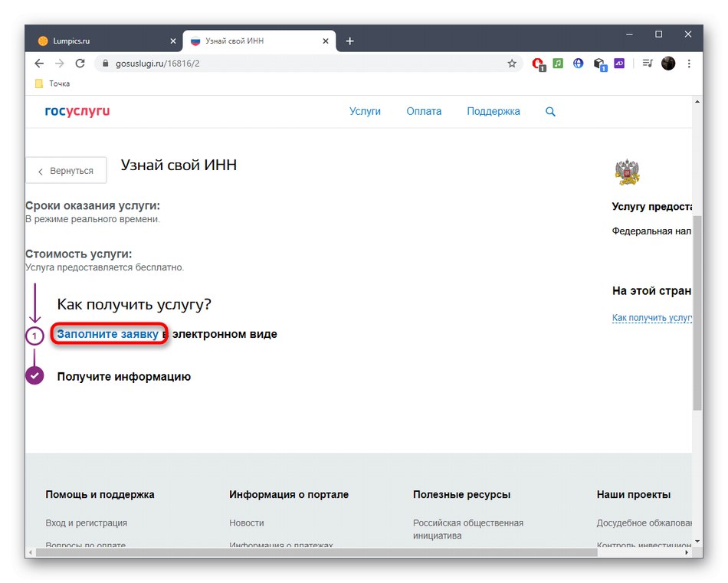Open the red extension icon with badge

539,64
